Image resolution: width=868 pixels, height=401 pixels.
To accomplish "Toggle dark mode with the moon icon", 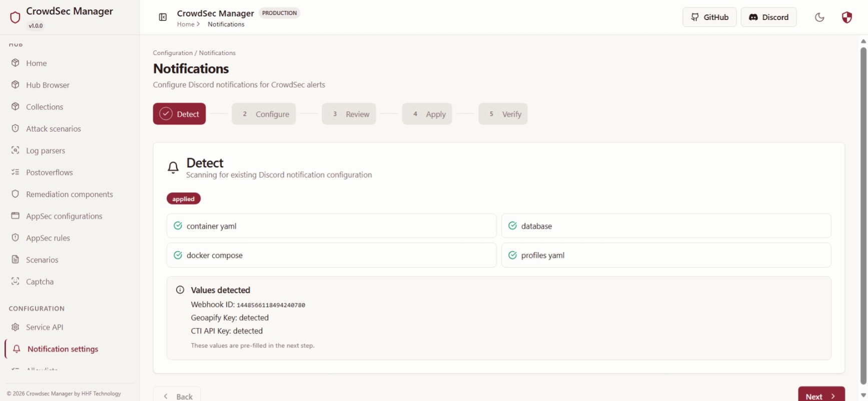I will coord(819,17).
